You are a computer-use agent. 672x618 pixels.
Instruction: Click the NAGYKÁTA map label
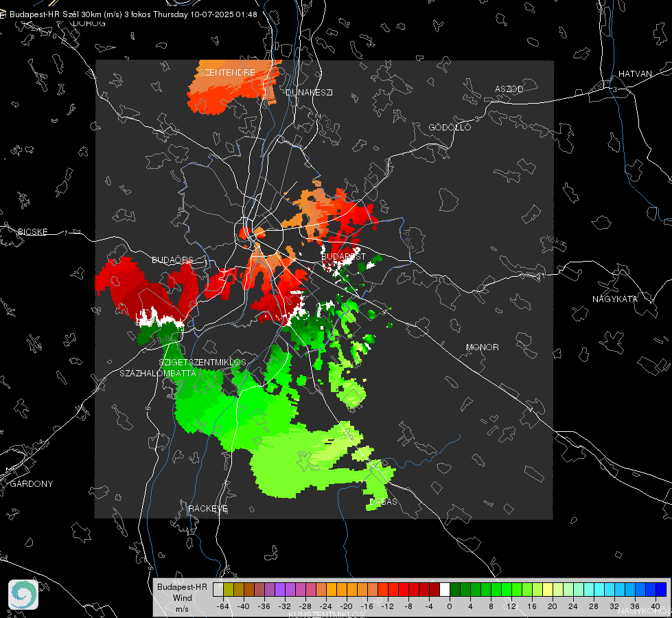[614, 299]
